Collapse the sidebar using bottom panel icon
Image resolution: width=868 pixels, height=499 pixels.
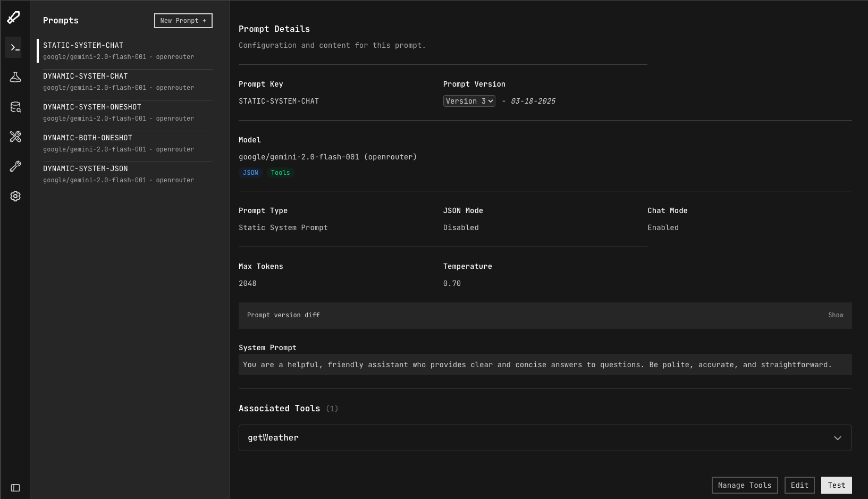15,487
